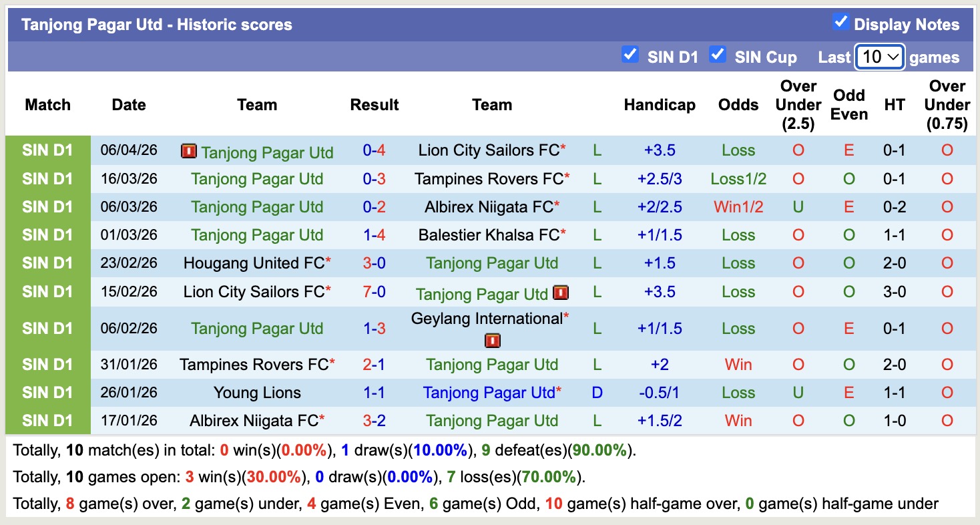Select the blue Tanjong Pagar Utd link on the 26/01/26 row
The image size is (980, 525).
coord(489,393)
